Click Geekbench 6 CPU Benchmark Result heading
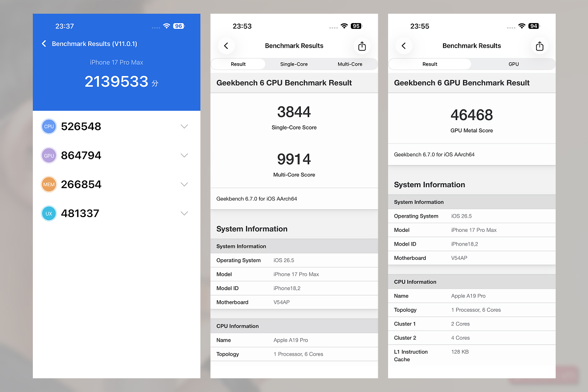The width and height of the screenshot is (588, 392). coord(284,83)
